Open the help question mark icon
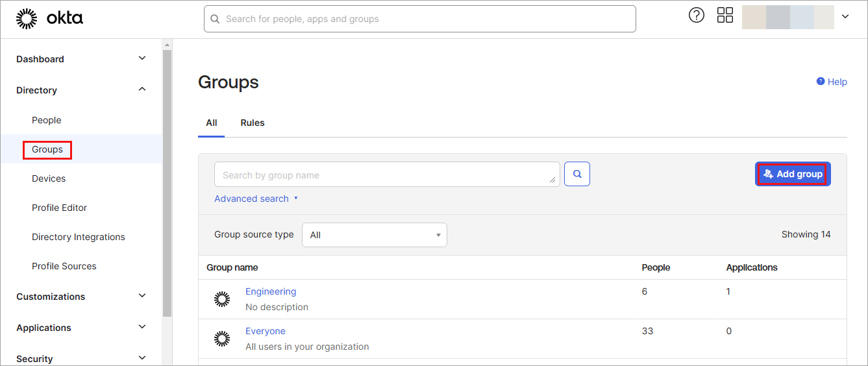 (696, 16)
